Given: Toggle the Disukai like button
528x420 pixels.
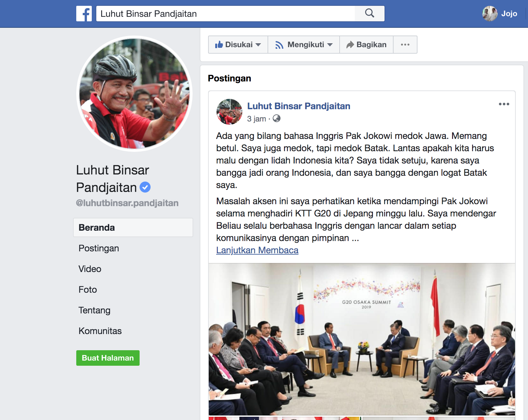Looking at the screenshot, I should [x=234, y=45].
